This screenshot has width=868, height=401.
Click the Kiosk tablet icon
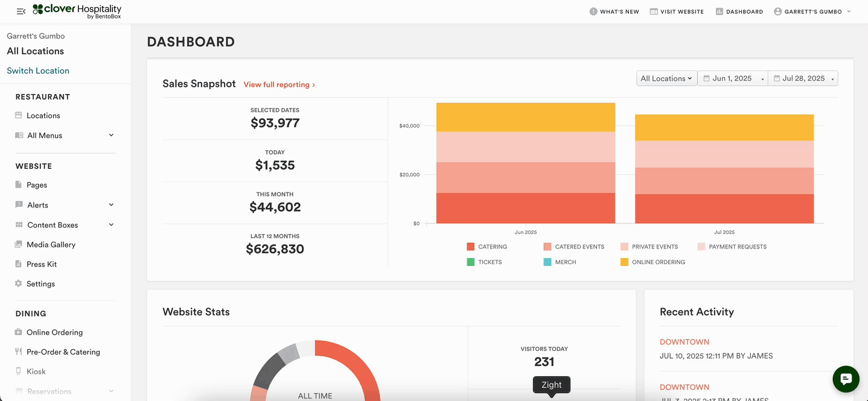pos(19,371)
